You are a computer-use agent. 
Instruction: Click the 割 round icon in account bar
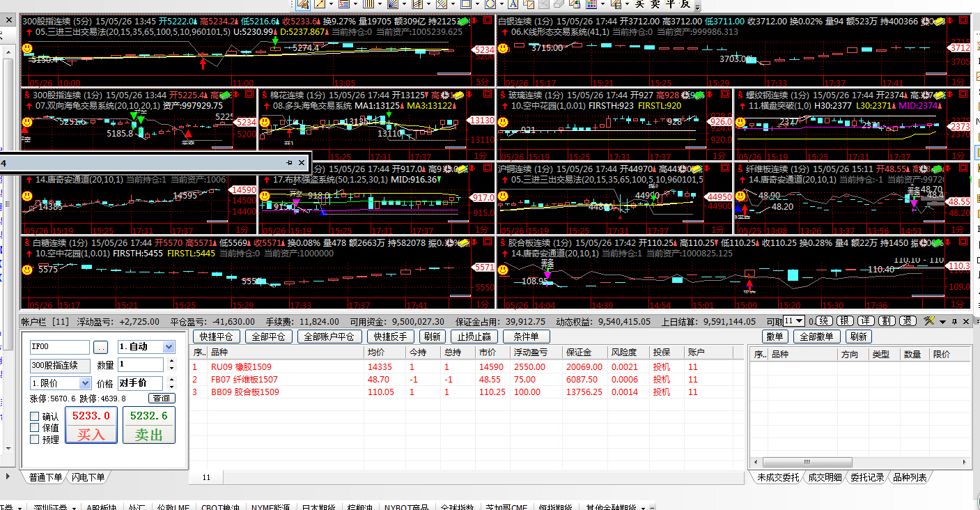click(x=887, y=321)
